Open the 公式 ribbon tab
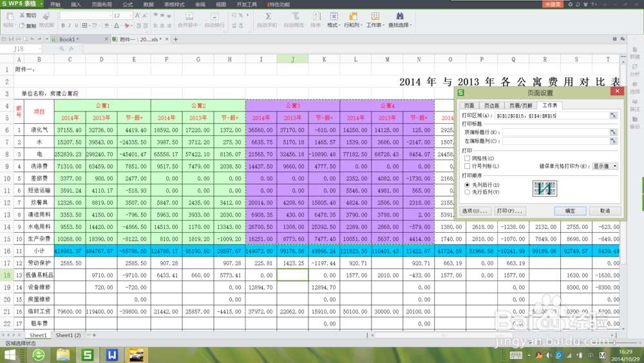 tap(128, 5)
